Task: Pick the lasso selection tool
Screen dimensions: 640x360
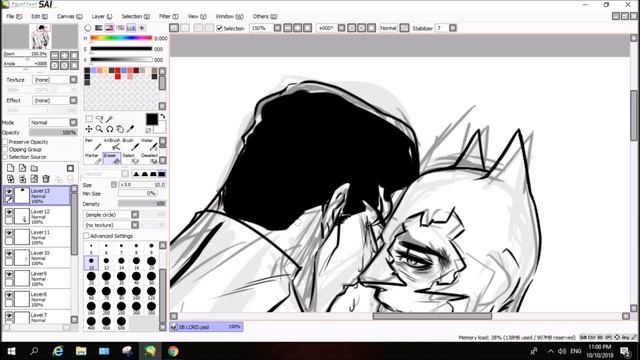Action: point(99,119)
